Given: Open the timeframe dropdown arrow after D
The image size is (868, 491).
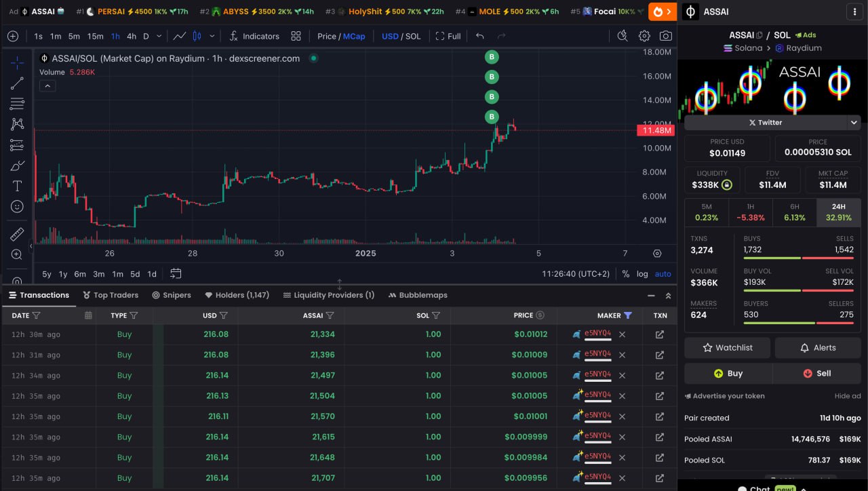Looking at the screenshot, I should coord(159,36).
